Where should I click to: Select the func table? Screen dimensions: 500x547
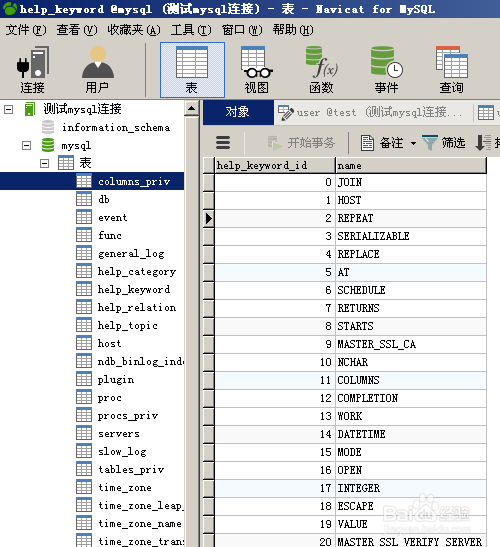click(110, 235)
